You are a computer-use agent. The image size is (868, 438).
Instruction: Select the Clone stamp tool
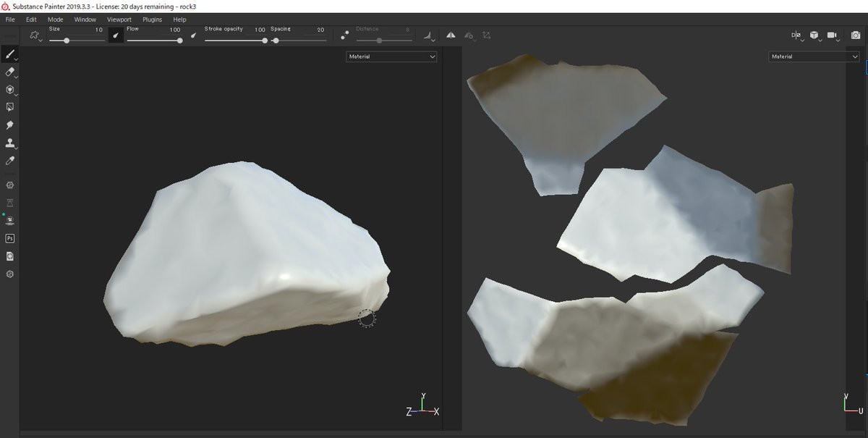[x=9, y=143]
